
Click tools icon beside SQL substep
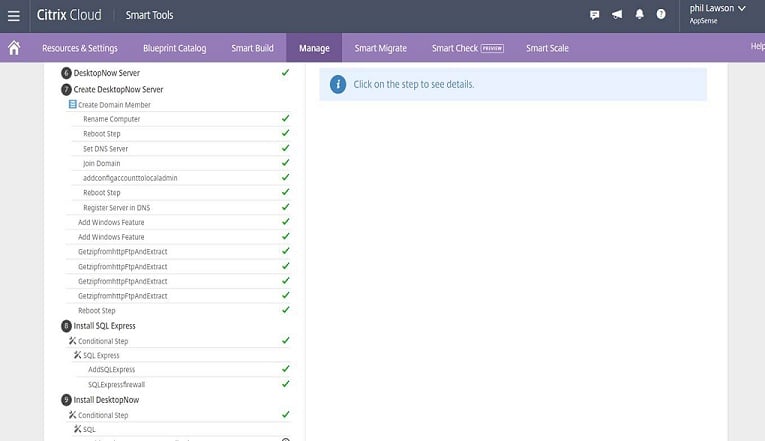(x=77, y=429)
